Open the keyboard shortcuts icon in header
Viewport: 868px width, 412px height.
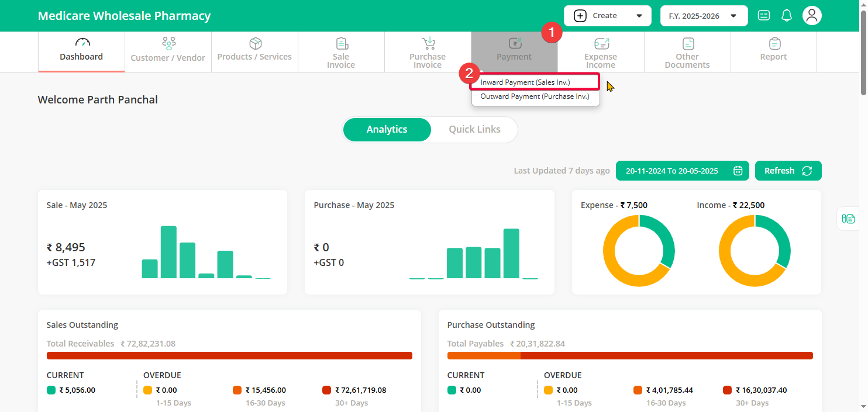pos(764,16)
